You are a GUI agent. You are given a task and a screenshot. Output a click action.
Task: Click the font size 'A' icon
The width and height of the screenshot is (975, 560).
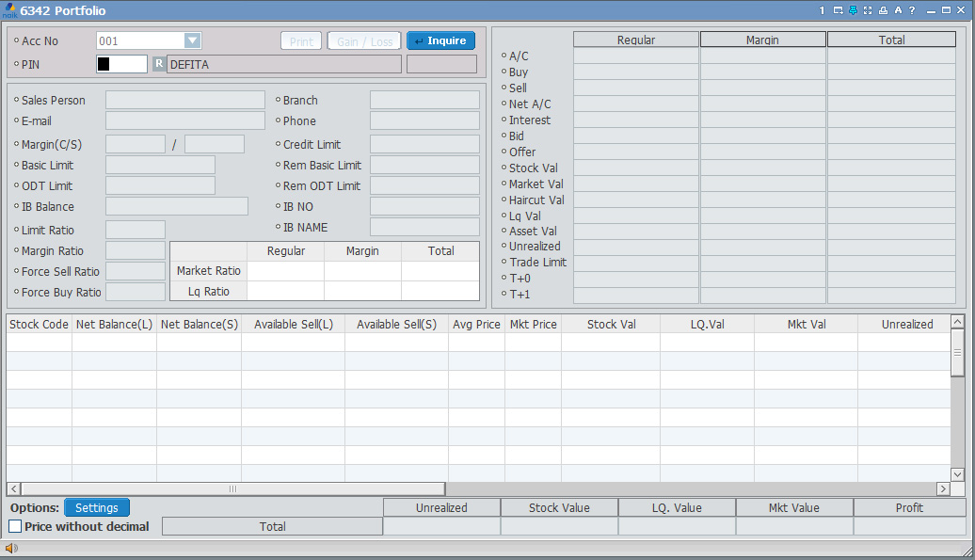point(898,10)
